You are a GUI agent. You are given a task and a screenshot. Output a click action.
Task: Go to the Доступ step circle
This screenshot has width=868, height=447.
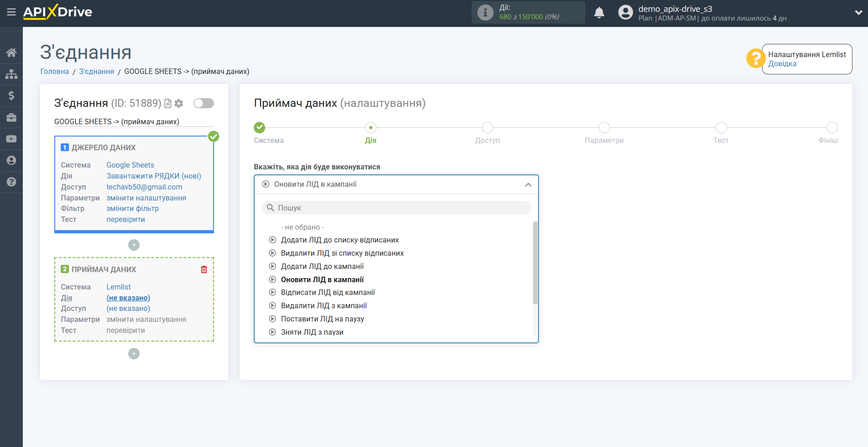pyautogui.click(x=487, y=127)
